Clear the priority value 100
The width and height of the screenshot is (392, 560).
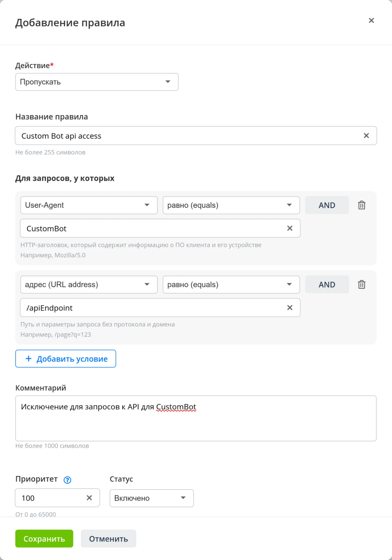(90, 498)
